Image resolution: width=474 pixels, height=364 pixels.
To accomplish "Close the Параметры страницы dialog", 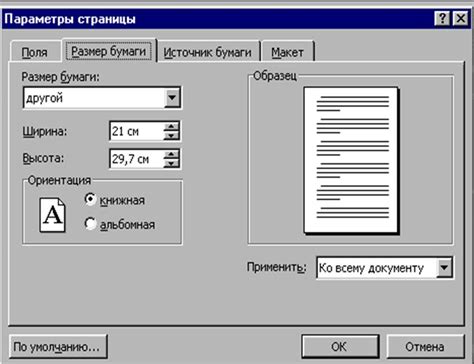I will point(461,18).
